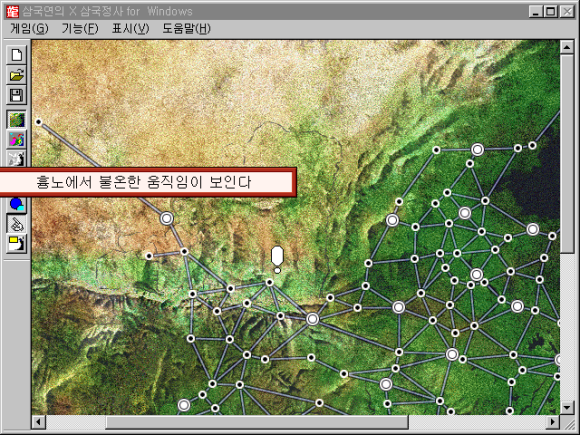Click the New game document icon
Viewport: 580px width, 435px height.
17,55
